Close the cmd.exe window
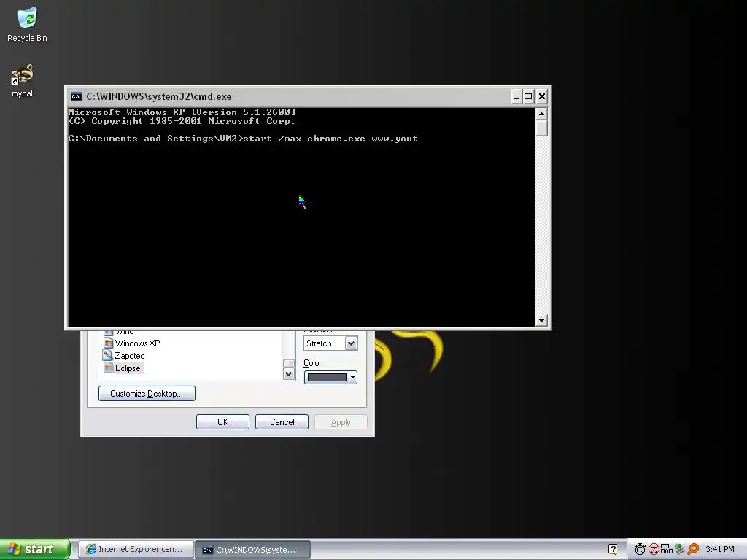Image resolution: width=747 pixels, height=560 pixels. click(542, 97)
